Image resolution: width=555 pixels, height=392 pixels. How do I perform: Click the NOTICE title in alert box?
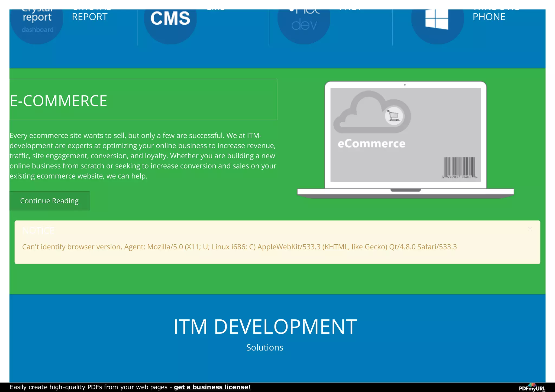point(38,231)
